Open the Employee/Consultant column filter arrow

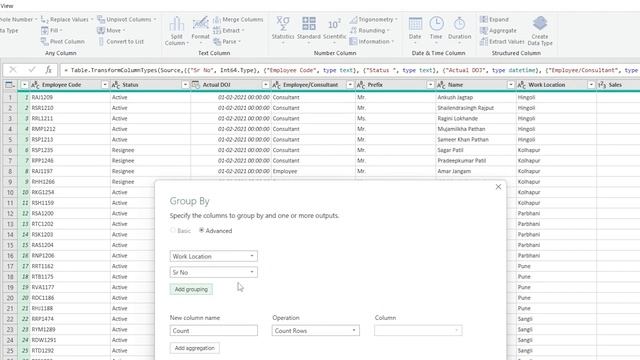coord(350,85)
